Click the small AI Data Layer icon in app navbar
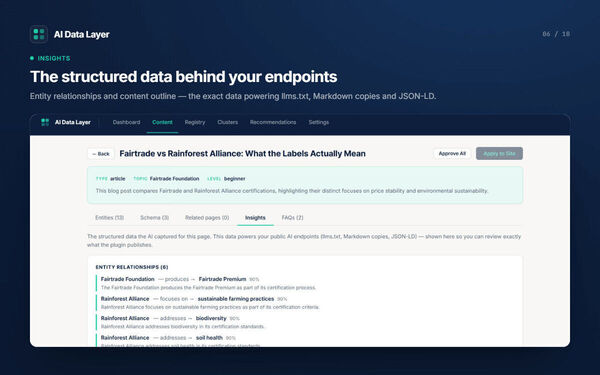Image resolution: width=600 pixels, height=375 pixels. click(45, 122)
